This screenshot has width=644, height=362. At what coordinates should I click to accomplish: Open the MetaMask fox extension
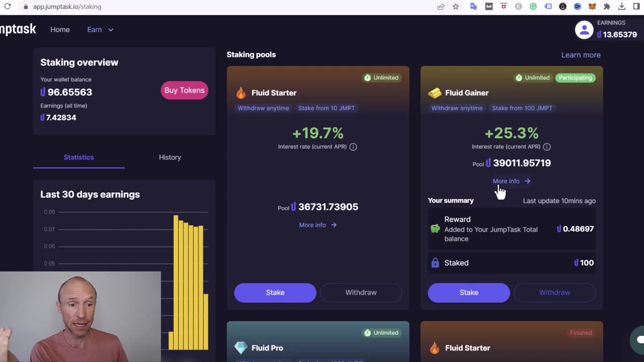click(x=592, y=7)
